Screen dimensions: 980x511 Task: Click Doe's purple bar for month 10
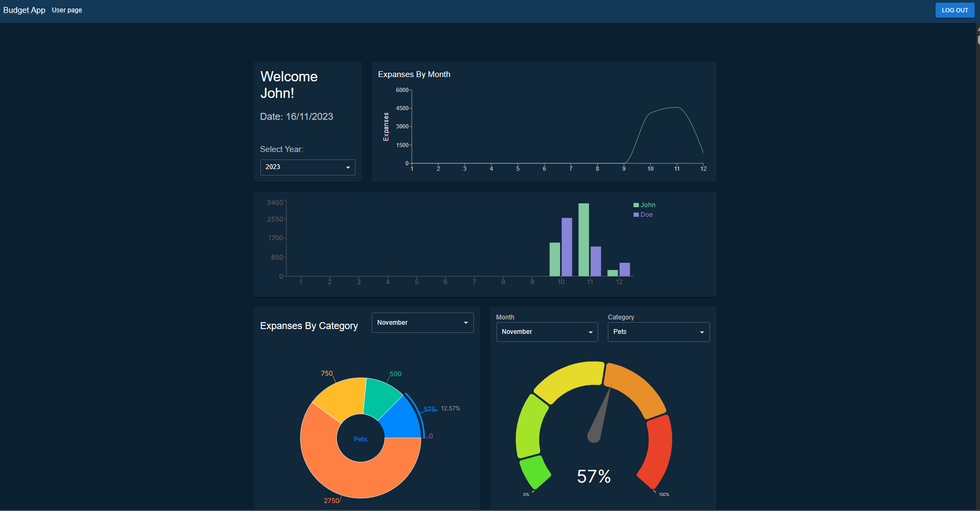point(567,247)
